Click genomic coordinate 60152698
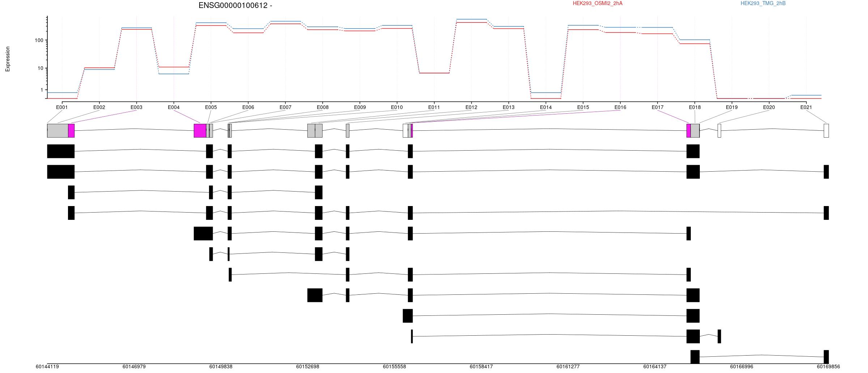Viewport: 868px width, 373px height. pos(308,367)
